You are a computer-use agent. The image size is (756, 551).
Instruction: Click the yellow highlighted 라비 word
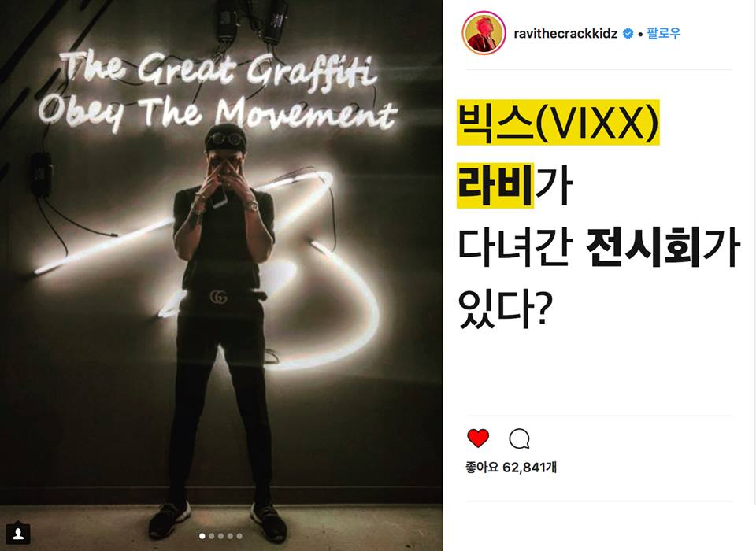tap(495, 186)
